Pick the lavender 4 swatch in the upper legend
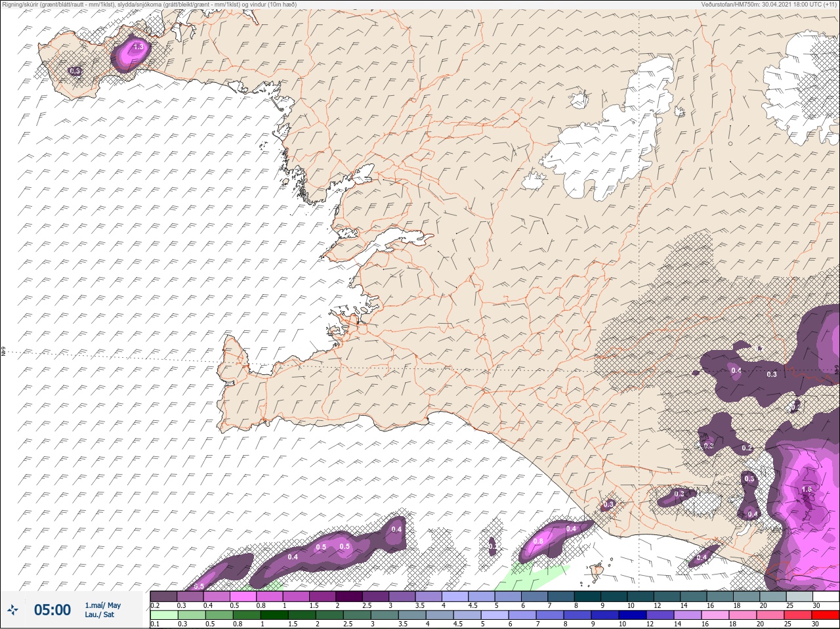Screen dimensions: 840x629 click(456, 596)
